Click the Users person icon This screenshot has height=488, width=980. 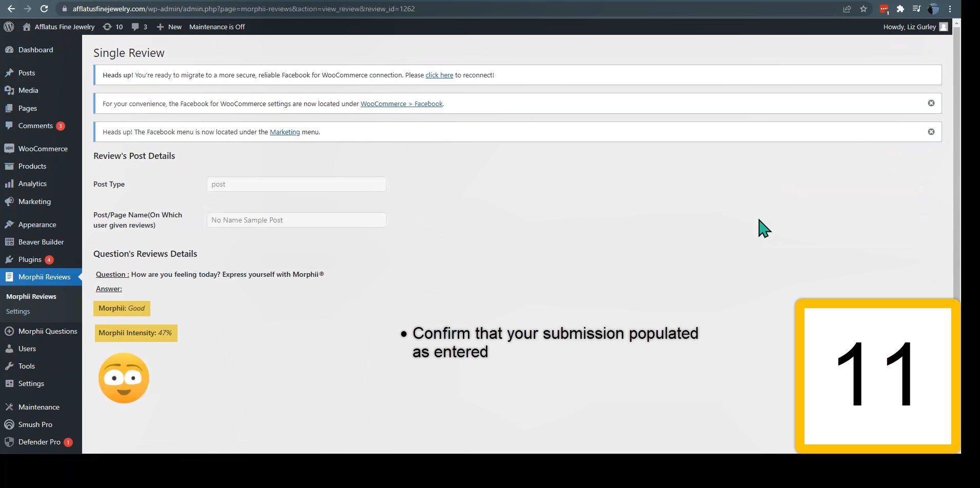[9, 349]
